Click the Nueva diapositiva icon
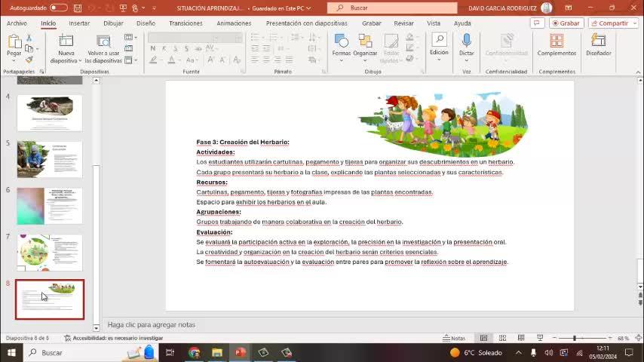The image size is (644, 362). [66, 41]
